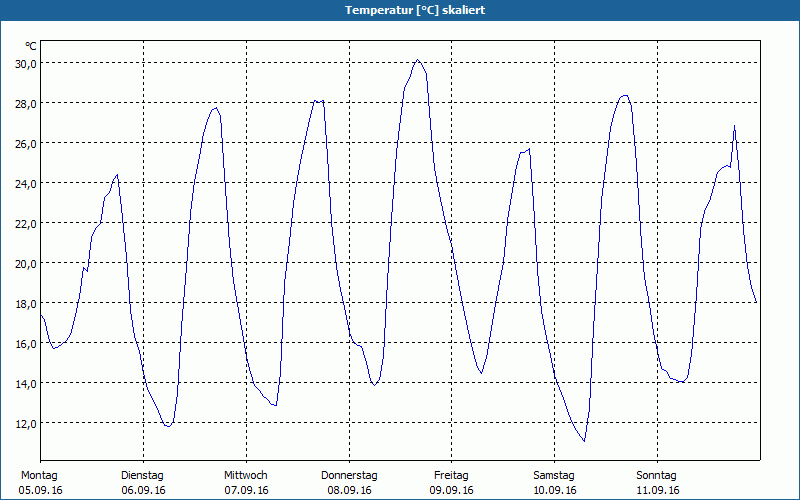Click the Freitag day label
This screenshot has width=800, height=500.
tap(451, 475)
